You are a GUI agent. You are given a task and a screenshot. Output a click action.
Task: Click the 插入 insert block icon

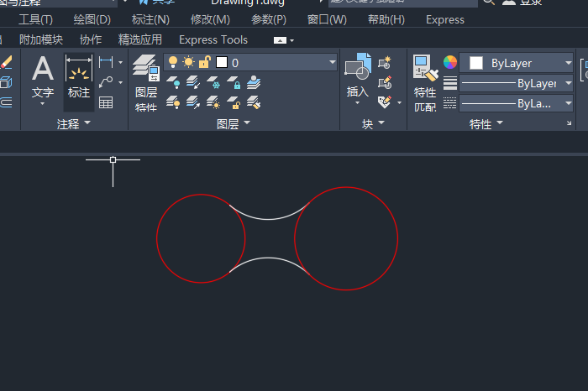tap(358, 72)
